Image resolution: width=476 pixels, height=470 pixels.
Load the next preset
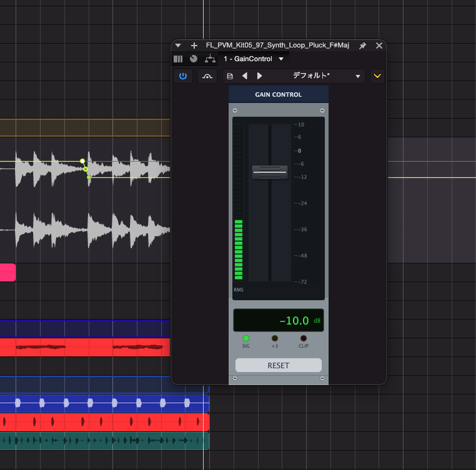260,76
